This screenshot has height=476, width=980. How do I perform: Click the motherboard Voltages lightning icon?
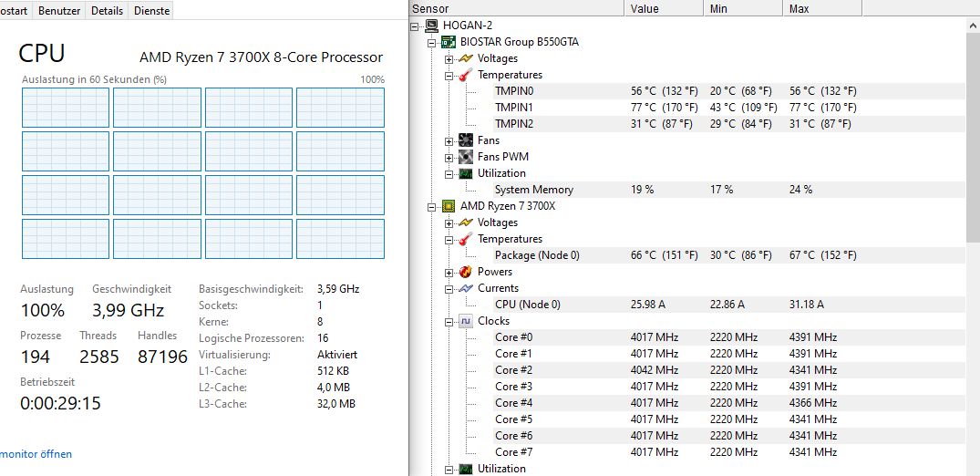[x=466, y=58]
